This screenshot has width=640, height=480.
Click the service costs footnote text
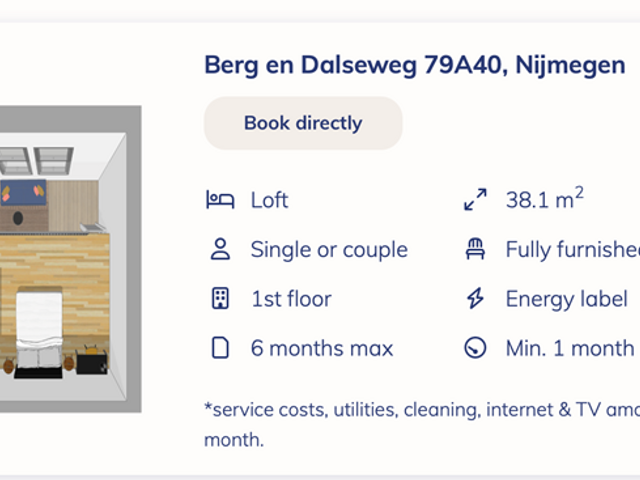click(x=420, y=408)
